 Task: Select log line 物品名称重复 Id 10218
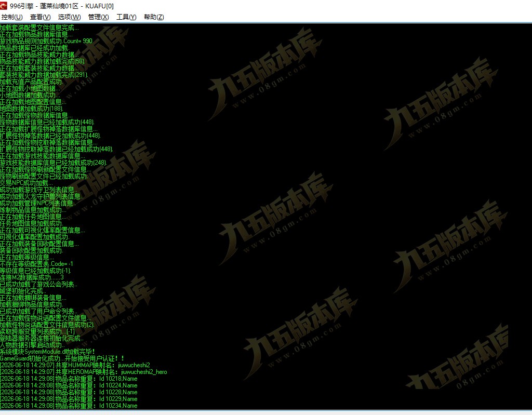[x=69, y=379]
